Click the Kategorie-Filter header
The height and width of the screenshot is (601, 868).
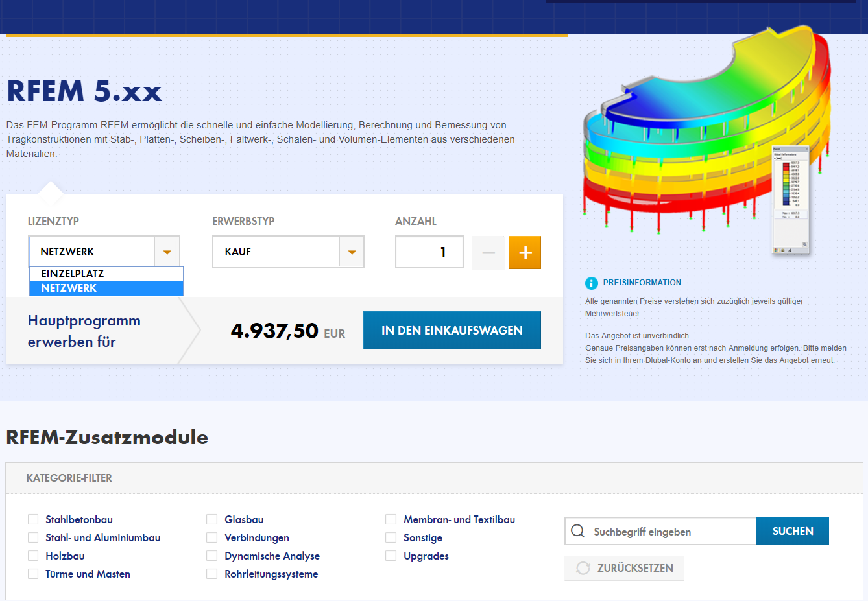coord(69,478)
